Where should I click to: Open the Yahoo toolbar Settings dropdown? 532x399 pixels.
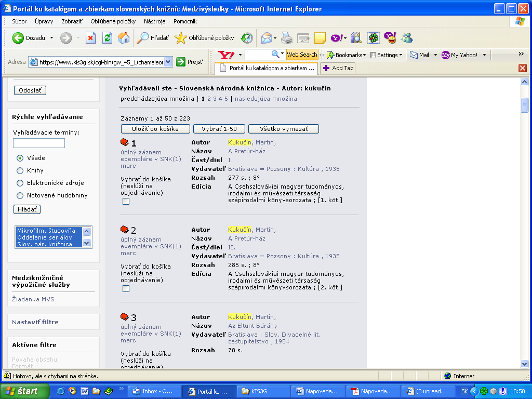pos(387,55)
